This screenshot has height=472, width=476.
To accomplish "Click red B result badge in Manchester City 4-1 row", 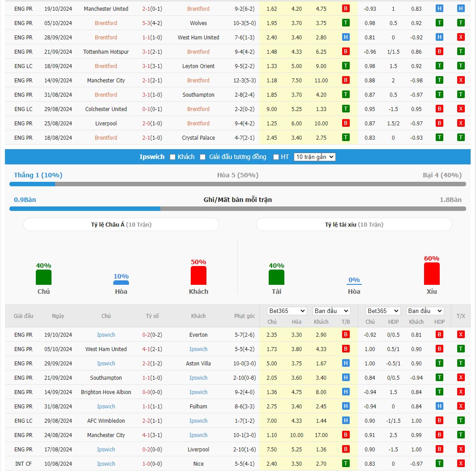I will point(345,435).
